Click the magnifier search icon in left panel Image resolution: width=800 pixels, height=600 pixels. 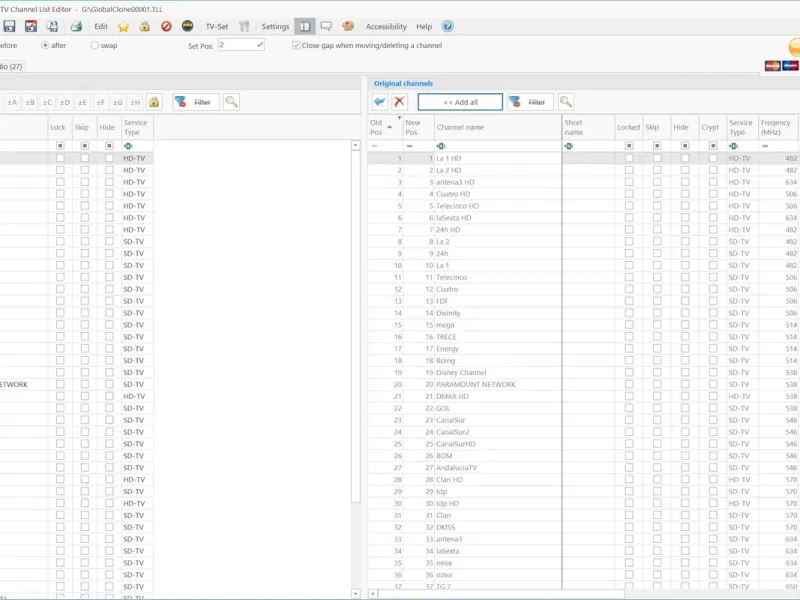tap(232, 102)
